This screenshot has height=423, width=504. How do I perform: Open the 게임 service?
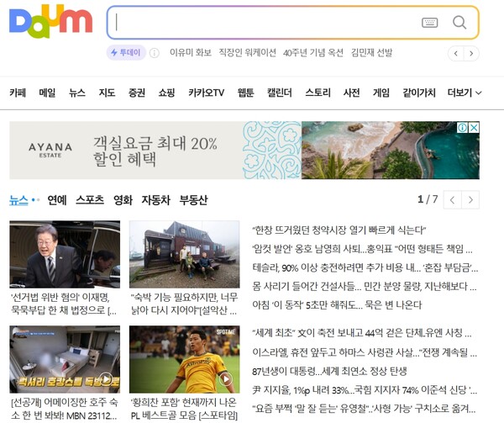click(x=381, y=93)
